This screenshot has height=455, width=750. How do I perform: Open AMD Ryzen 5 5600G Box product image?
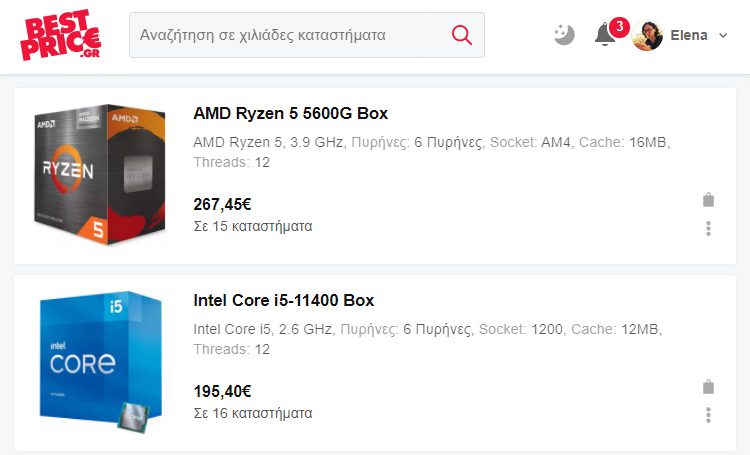tap(100, 175)
